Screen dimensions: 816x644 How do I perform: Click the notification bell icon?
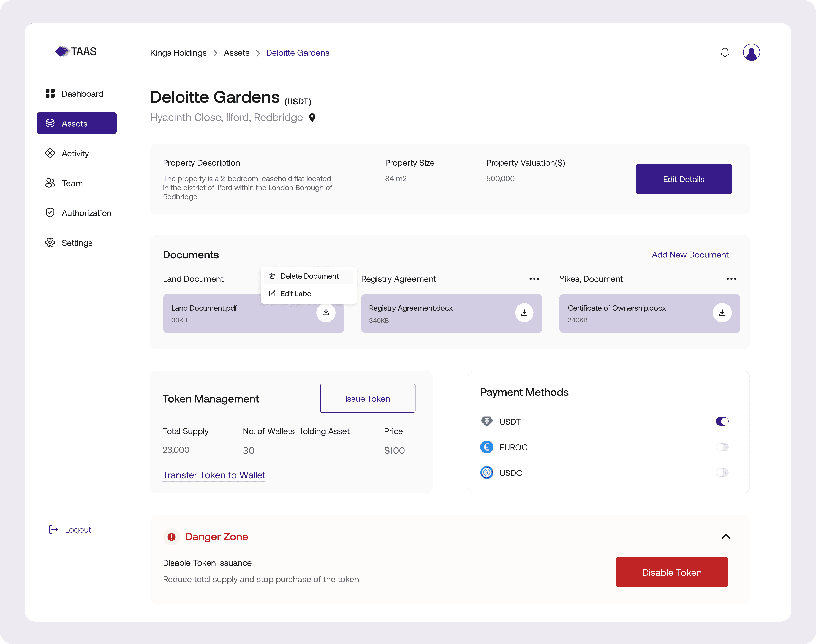(724, 52)
